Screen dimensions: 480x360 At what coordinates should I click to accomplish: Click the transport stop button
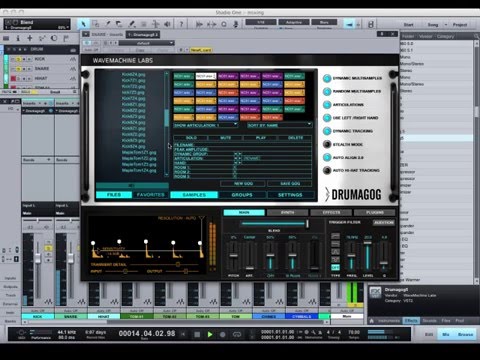197,334
